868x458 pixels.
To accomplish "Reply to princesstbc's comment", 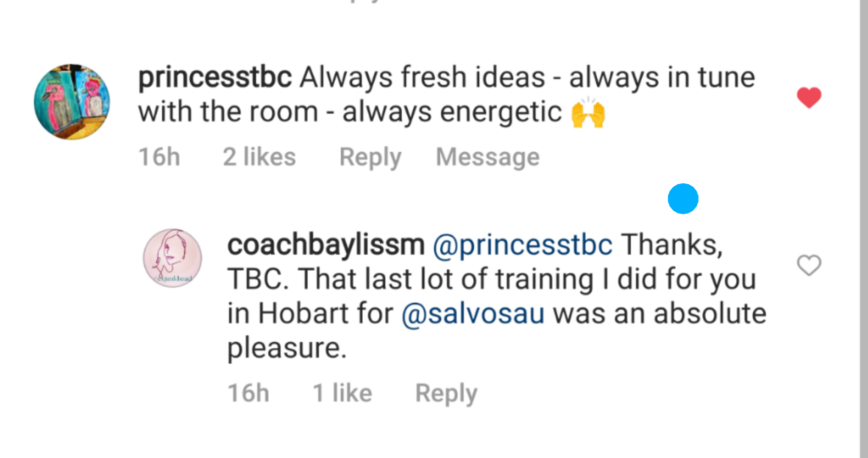I will [x=370, y=157].
